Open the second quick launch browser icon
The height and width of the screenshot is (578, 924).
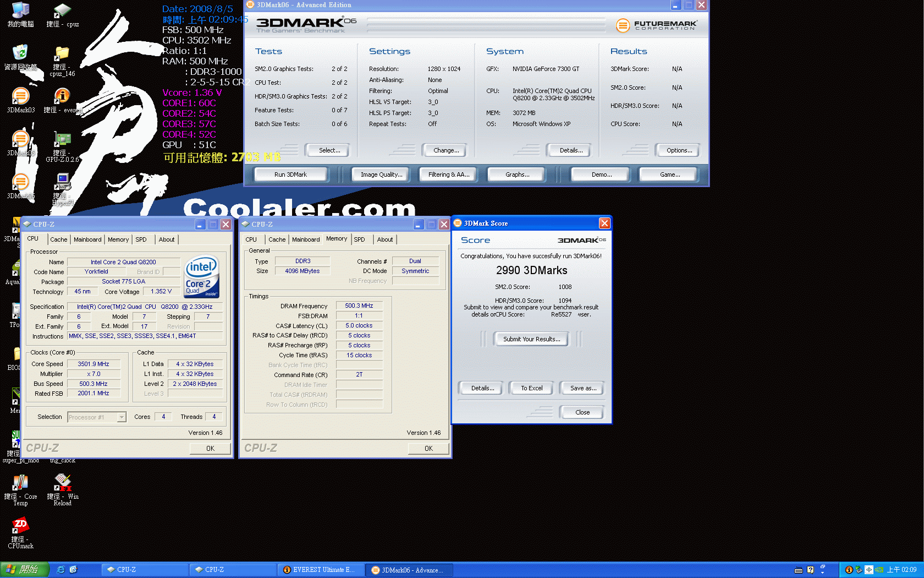pos(73,570)
